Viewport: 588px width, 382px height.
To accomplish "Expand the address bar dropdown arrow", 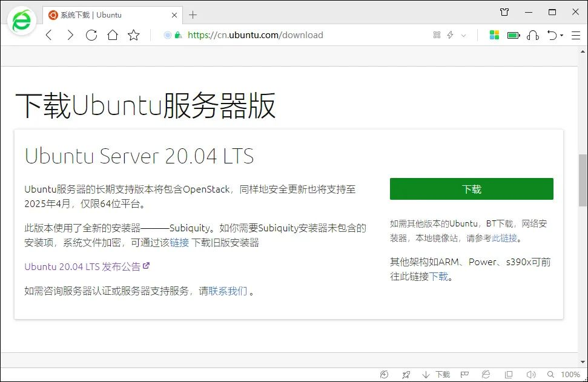I will (463, 35).
